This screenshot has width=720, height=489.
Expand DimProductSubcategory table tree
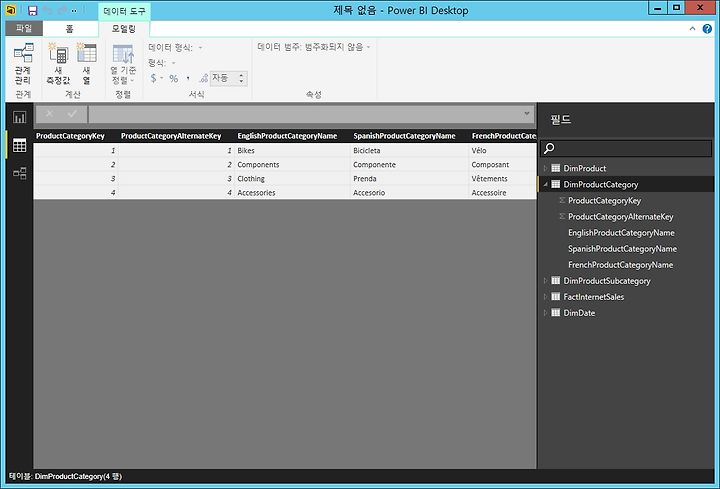click(x=545, y=281)
